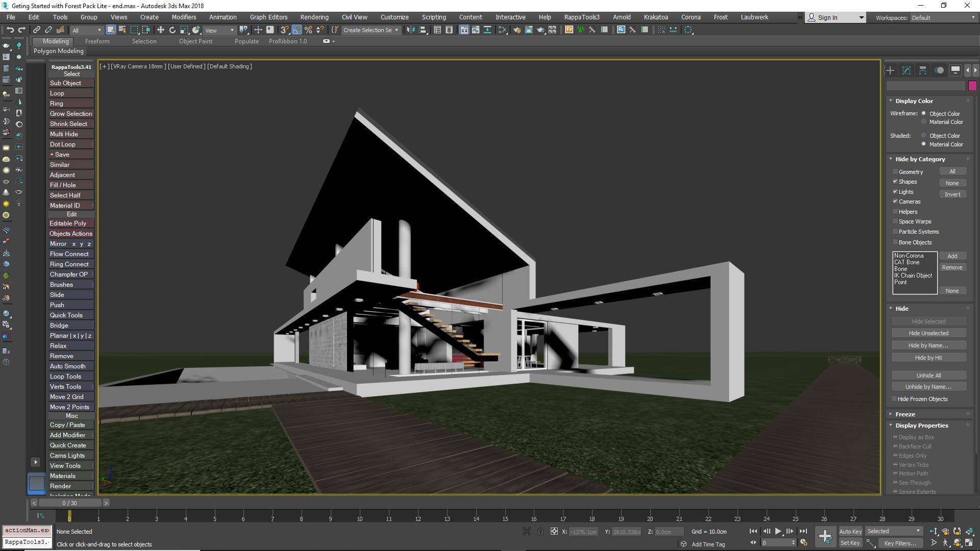Click the object color swatch in Display panel
The width and height of the screenshot is (980, 551).
[x=973, y=86]
